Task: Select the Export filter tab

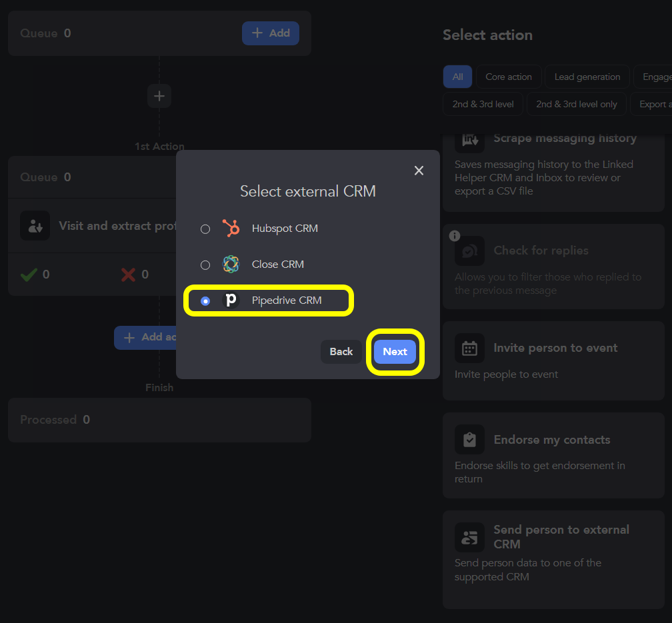Action: [651, 104]
